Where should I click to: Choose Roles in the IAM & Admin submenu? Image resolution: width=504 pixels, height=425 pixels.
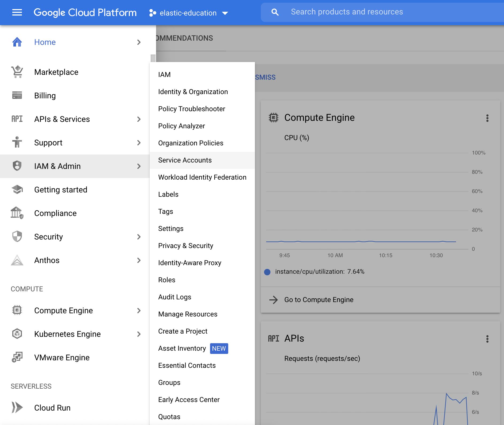point(167,280)
